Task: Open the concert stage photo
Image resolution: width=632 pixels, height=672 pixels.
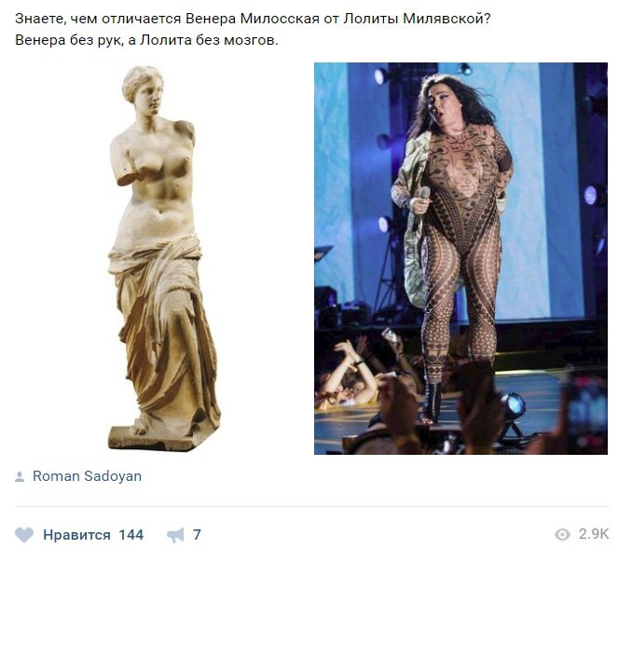Action: point(460,258)
